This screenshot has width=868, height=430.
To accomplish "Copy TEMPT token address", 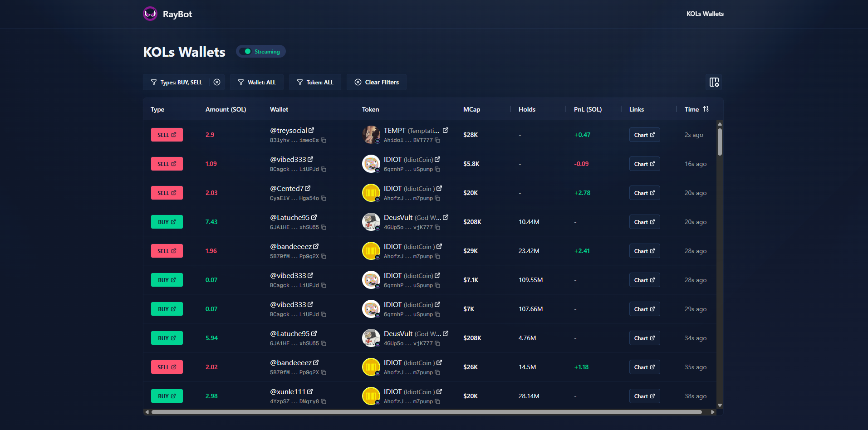I will click(437, 141).
